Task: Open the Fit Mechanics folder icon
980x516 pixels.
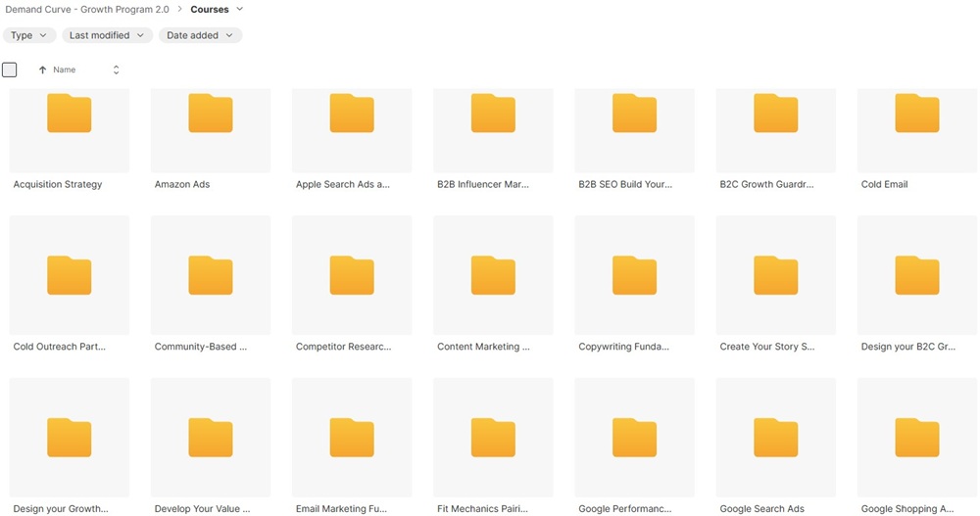Action: click(x=493, y=438)
